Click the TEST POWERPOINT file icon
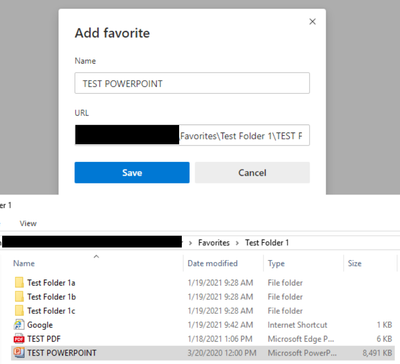The width and height of the screenshot is (400, 364). pyautogui.click(x=19, y=353)
